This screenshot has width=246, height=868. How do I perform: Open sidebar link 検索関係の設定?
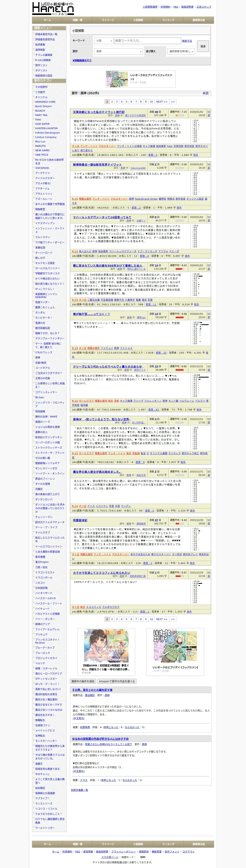44,76
